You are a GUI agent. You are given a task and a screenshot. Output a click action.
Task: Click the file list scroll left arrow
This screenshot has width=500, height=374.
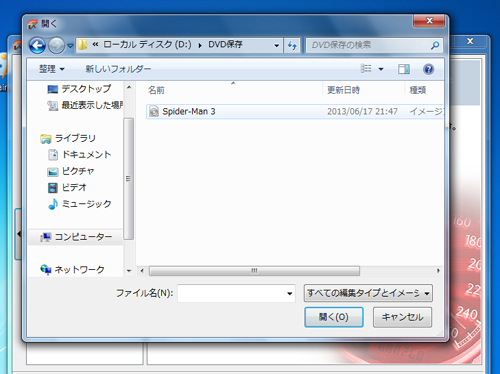pyautogui.click(x=142, y=271)
